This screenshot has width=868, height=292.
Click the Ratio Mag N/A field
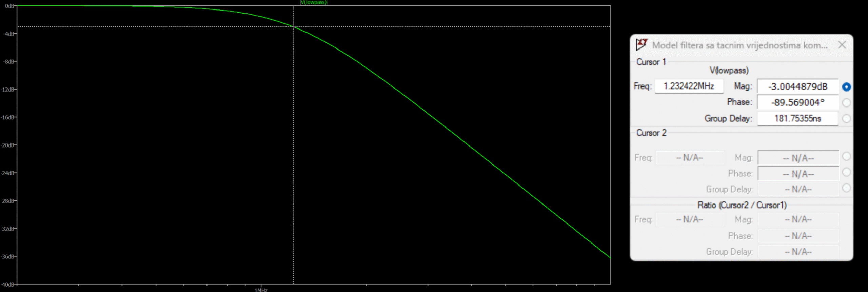[x=798, y=219]
